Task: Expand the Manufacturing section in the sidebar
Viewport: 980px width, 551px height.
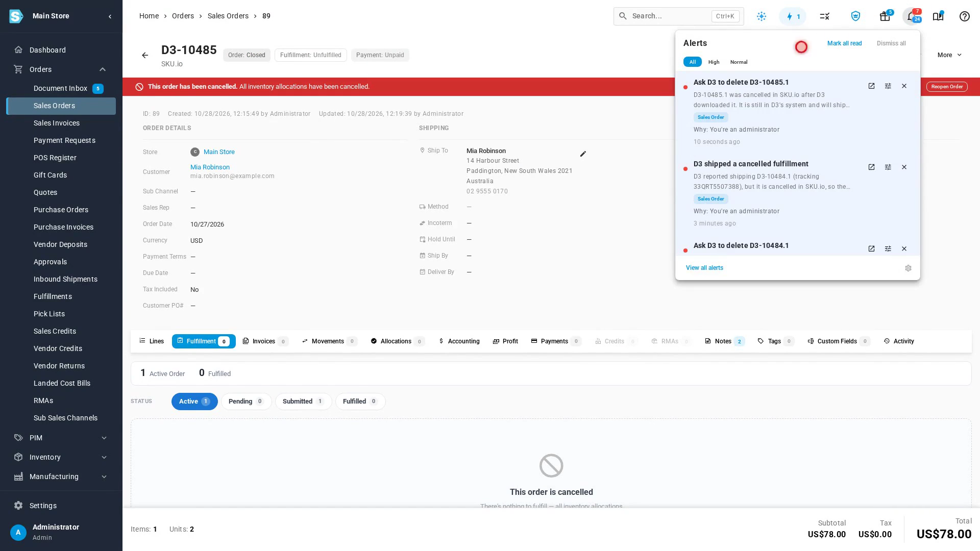Action: 104,477
